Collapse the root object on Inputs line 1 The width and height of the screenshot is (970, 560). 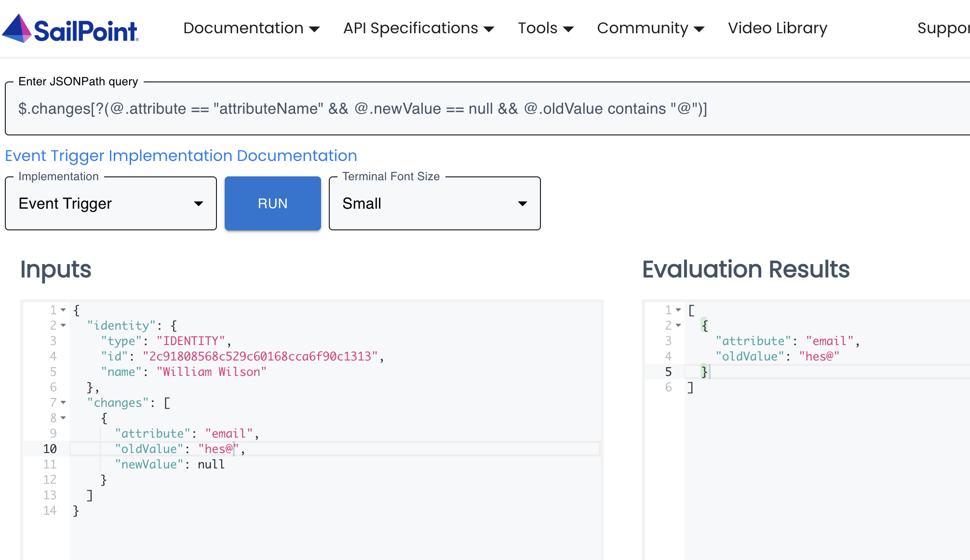[63, 310]
